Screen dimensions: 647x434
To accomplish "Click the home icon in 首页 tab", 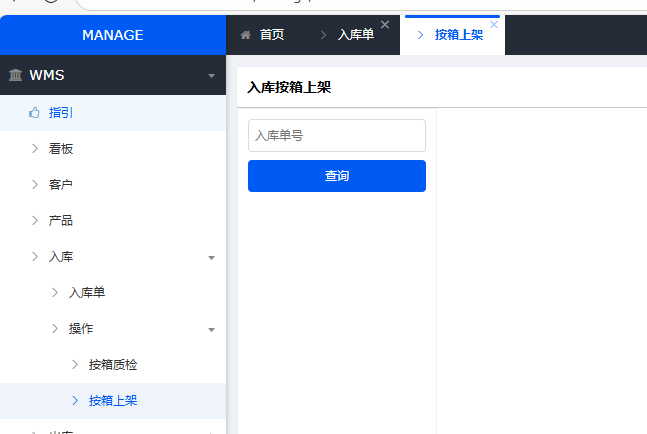I will [245, 35].
